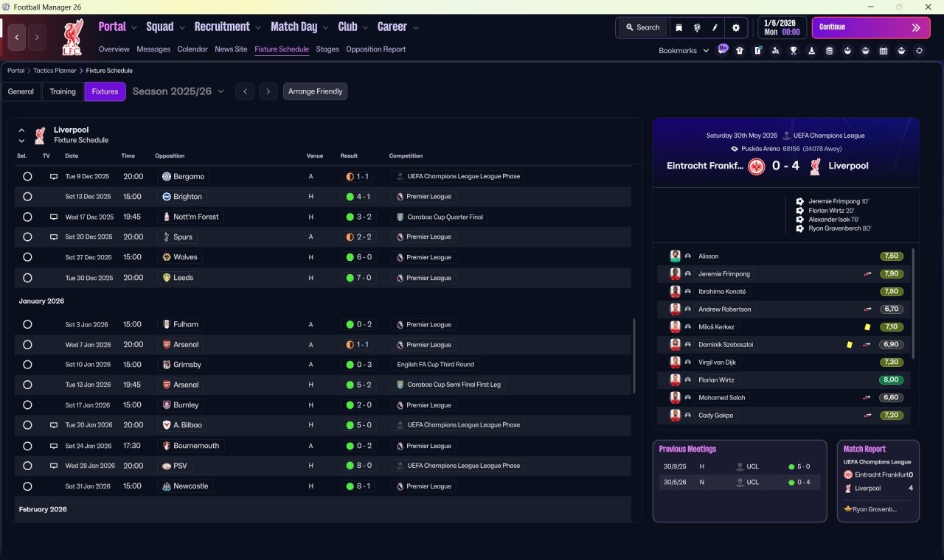Screen dimensions: 944x560
Task: Expand the Portal menu chevron
Action: click(133, 28)
